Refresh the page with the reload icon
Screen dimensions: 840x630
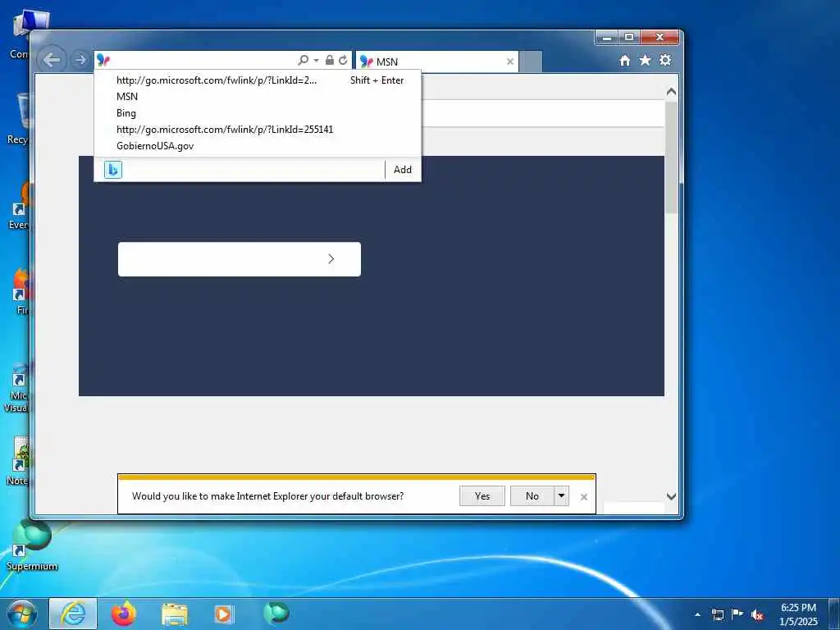point(343,60)
